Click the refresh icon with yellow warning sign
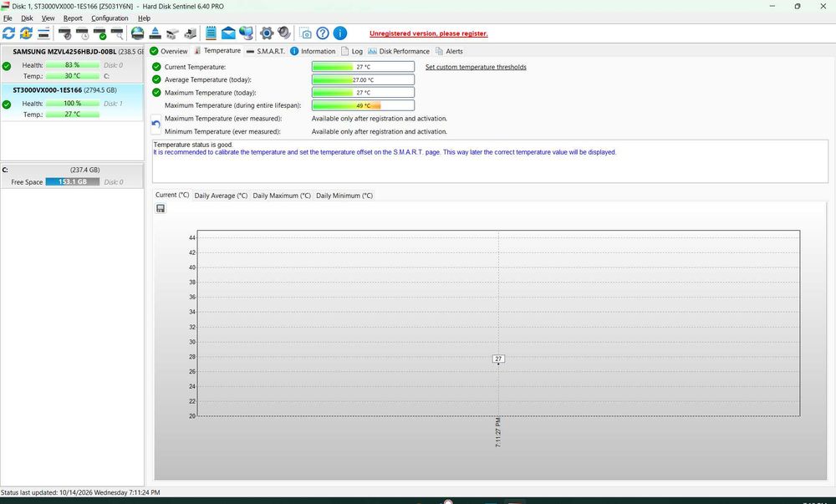 click(x=26, y=33)
